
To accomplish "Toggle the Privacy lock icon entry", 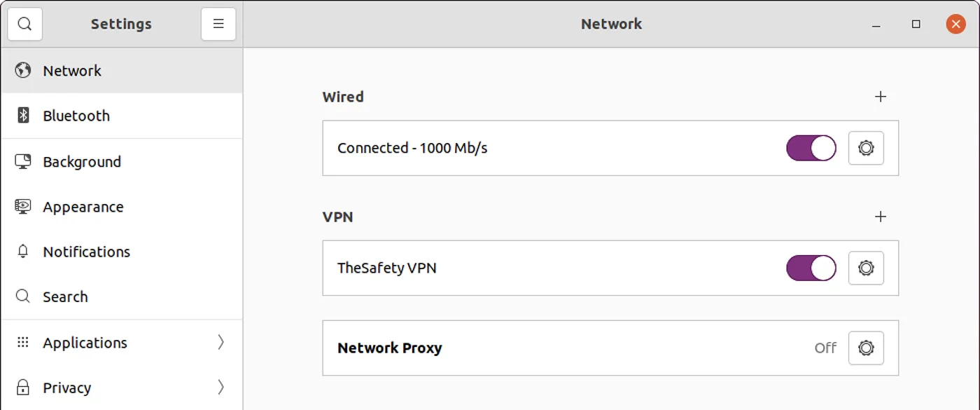I will [x=22, y=387].
